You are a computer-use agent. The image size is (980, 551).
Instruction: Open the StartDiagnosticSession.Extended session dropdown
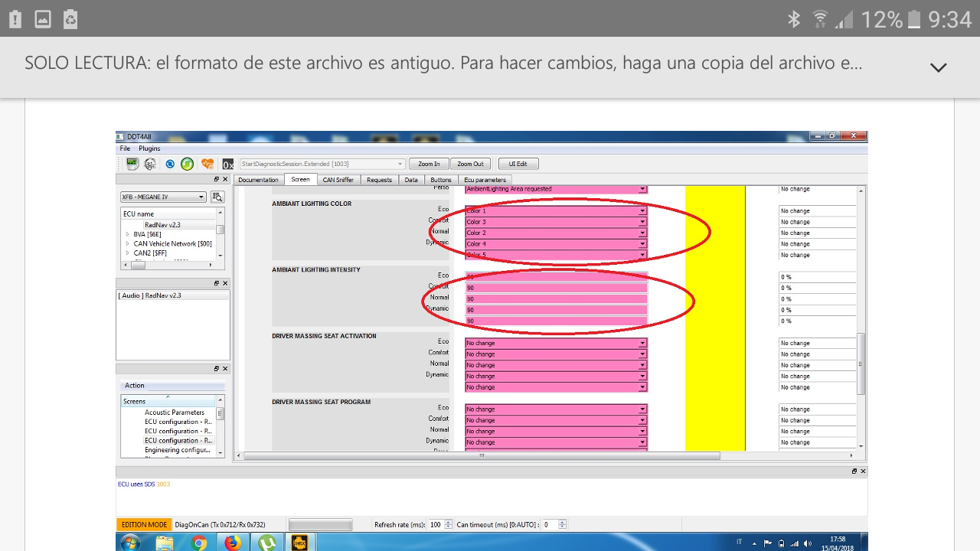[x=322, y=164]
